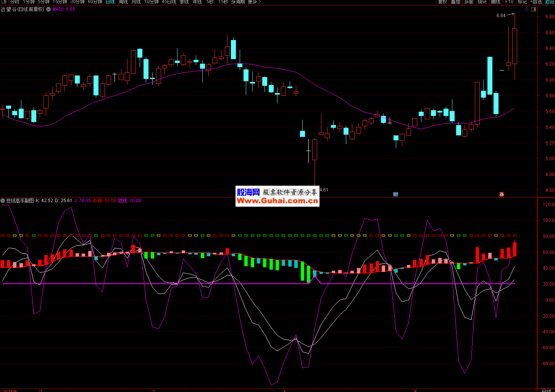Screen dimensions: 555x392
Task: Click the D: 25.61 value label
Action: [x=64, y=201]
